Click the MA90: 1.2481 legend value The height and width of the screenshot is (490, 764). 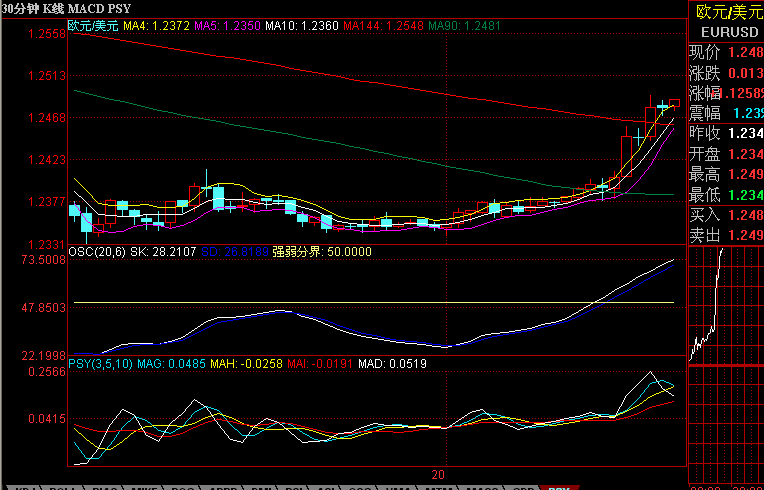(464, 26)
